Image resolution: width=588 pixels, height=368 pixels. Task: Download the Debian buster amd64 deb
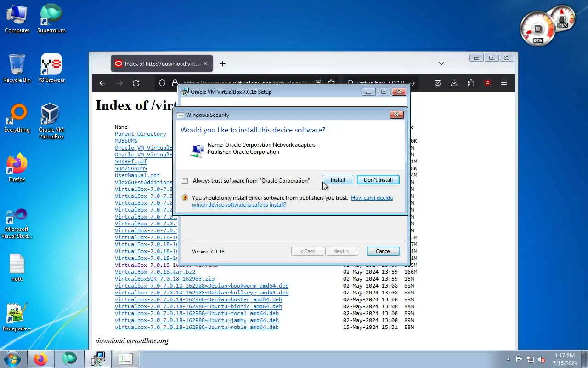198,299
